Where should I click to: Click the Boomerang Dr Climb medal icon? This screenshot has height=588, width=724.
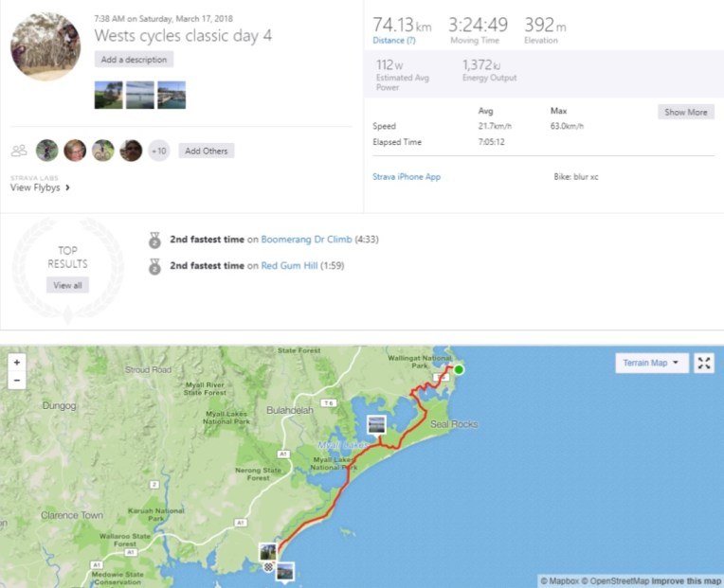[x=155, y=241]
